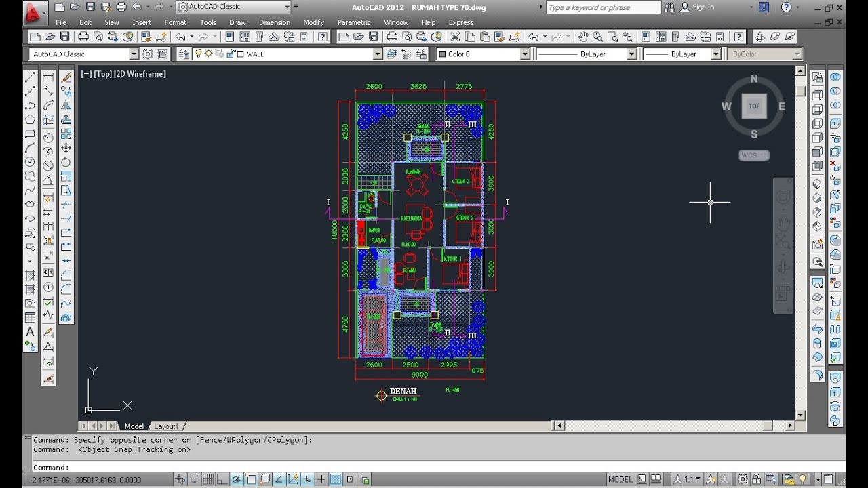Expand the first ByLayer linetype dropdown
This screenshot has height=488, width=868.
[x=631, y=54]
